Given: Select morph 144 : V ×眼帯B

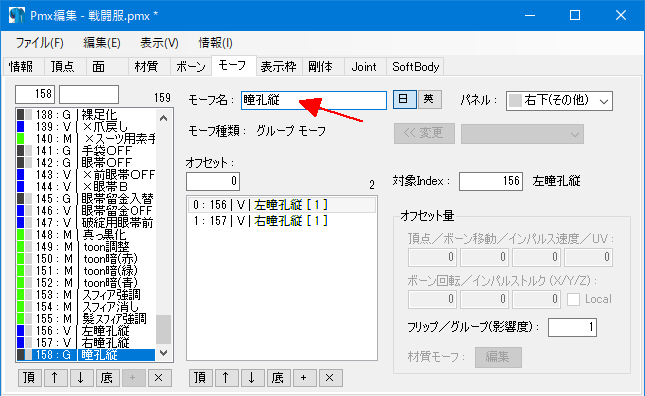Looking at the screenshot, I should point(86,187).
